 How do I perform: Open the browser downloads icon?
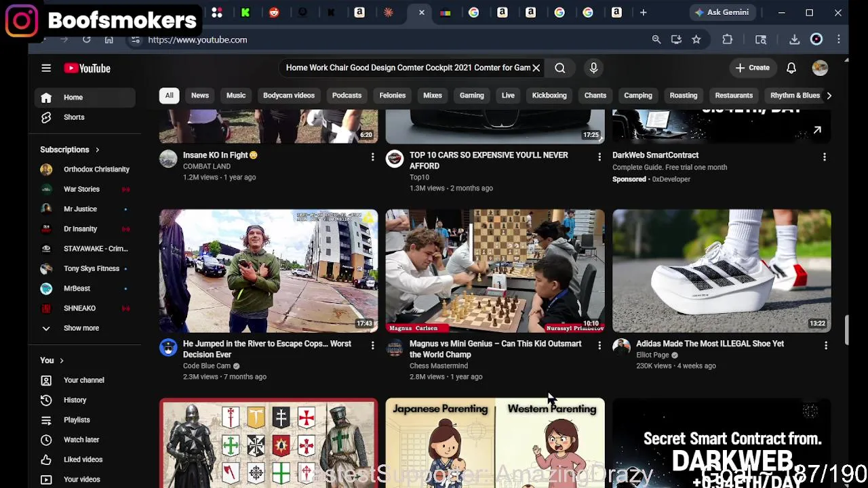(x=794, y=40)
